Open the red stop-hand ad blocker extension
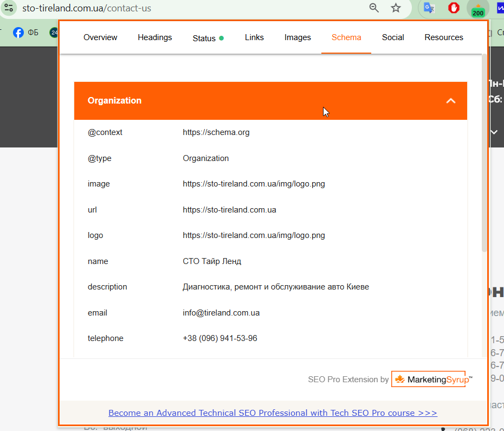Screen dimensions: 504x431 tap(454, 8)
